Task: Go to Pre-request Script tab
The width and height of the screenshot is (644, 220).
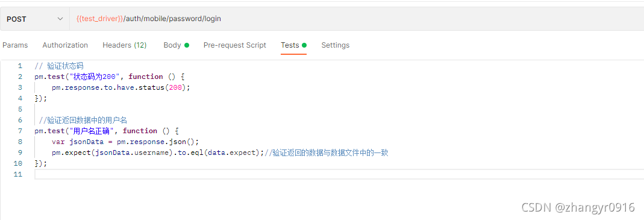Action: coord(235,45)
